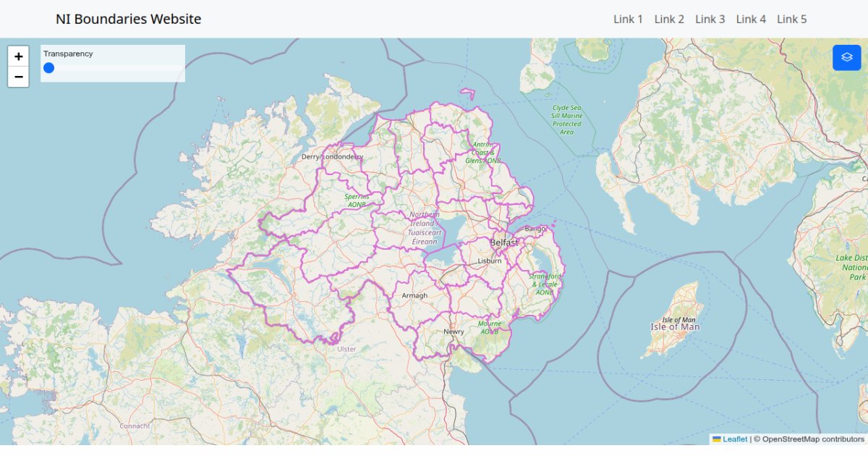868x456 pixels.
Task: Click the Belfast label on the map
Action: (x=504, y=242)
